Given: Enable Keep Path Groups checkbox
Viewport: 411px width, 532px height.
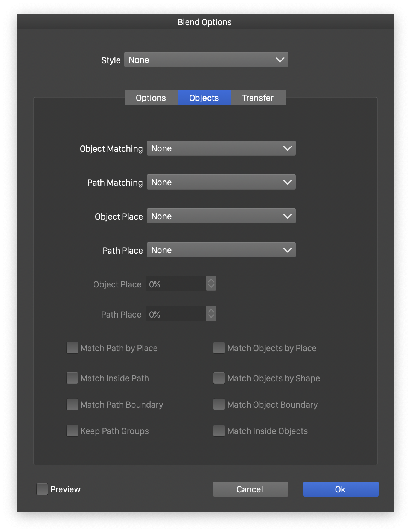Looking at the screenshot, I should click(72, 431).
